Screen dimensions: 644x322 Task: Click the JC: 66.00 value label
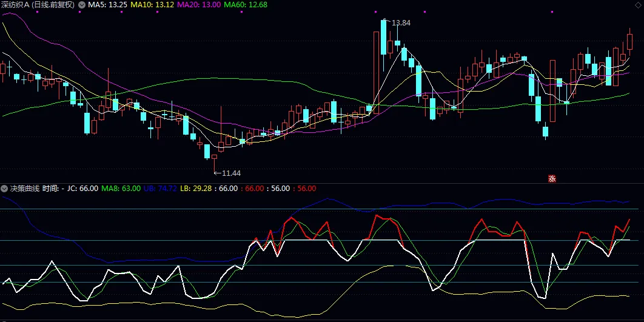click(x=83, y=189)
